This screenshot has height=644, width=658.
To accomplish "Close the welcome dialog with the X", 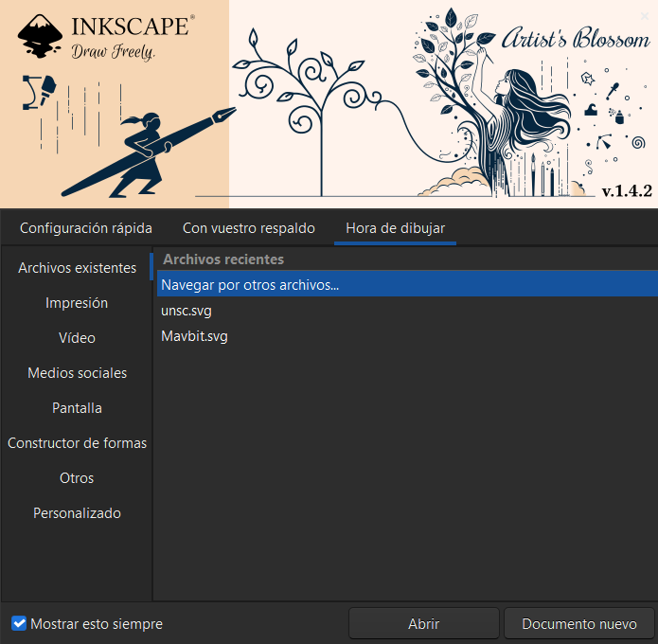I will (645, 16).
